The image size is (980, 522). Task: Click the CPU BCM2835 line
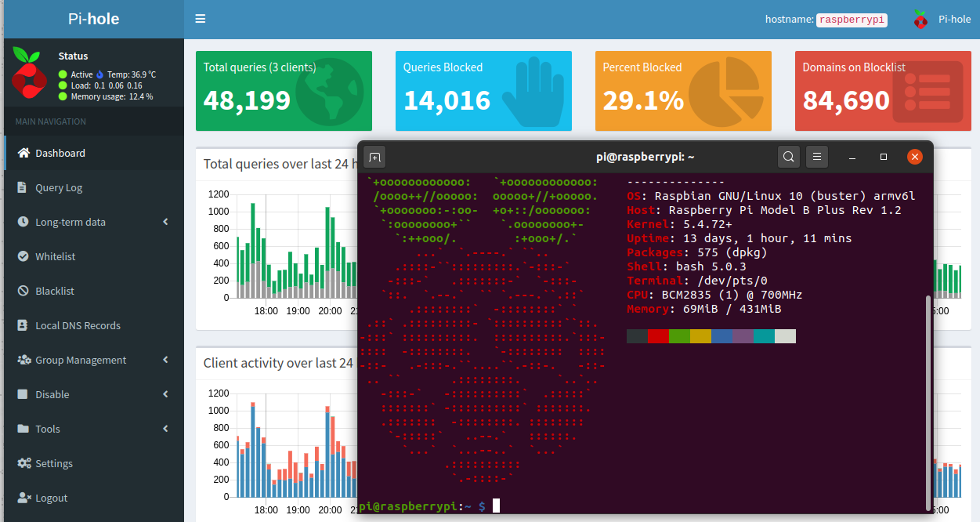pos(714,295)
